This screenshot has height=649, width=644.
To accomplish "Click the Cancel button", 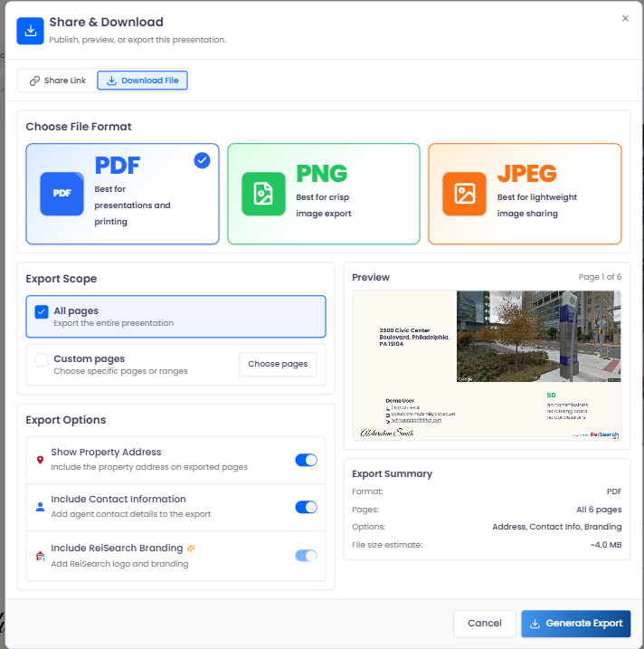I will tap(484, 623).
